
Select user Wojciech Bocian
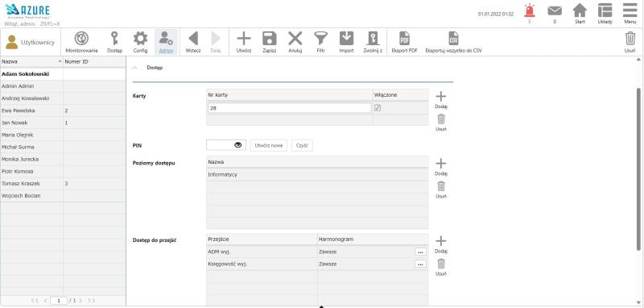(63, 196)
